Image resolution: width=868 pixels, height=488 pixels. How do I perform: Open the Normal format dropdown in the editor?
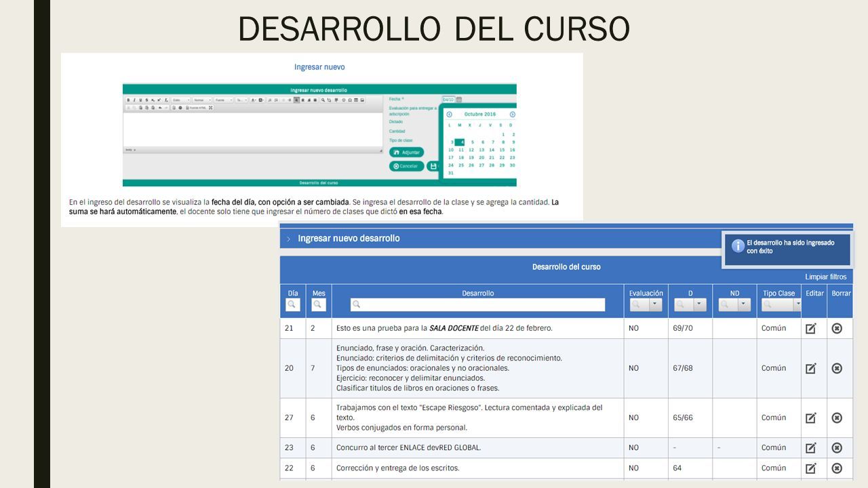[202, 100]
